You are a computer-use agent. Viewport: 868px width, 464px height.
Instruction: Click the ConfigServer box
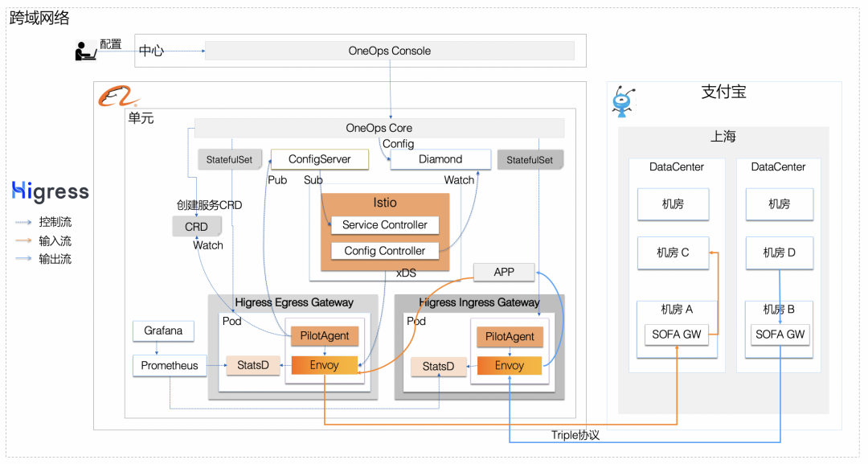[319, 159]
